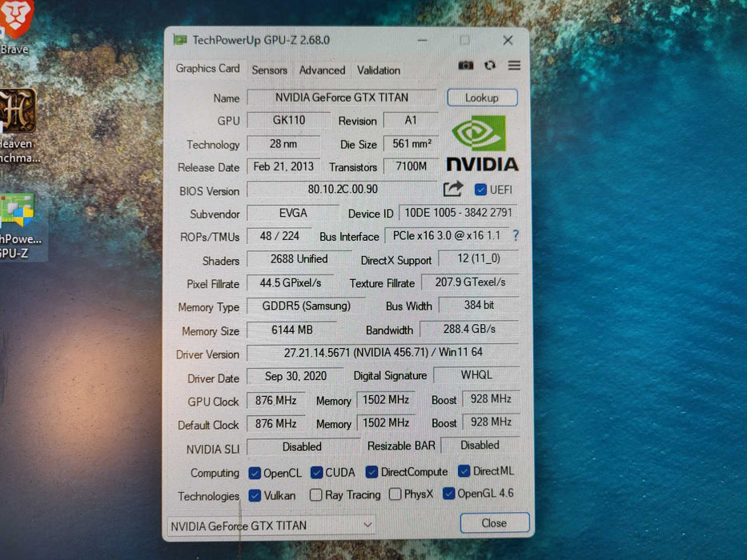Click the Bandwidth field 288.4 GB/s
This screenshot has height=560, width=747.
[469, 329]
